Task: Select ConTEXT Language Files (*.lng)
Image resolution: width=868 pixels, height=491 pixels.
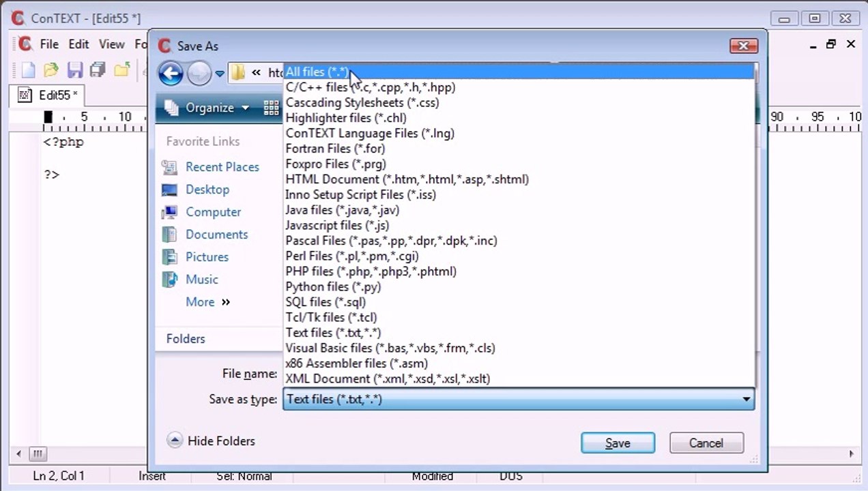Action: 519,133
